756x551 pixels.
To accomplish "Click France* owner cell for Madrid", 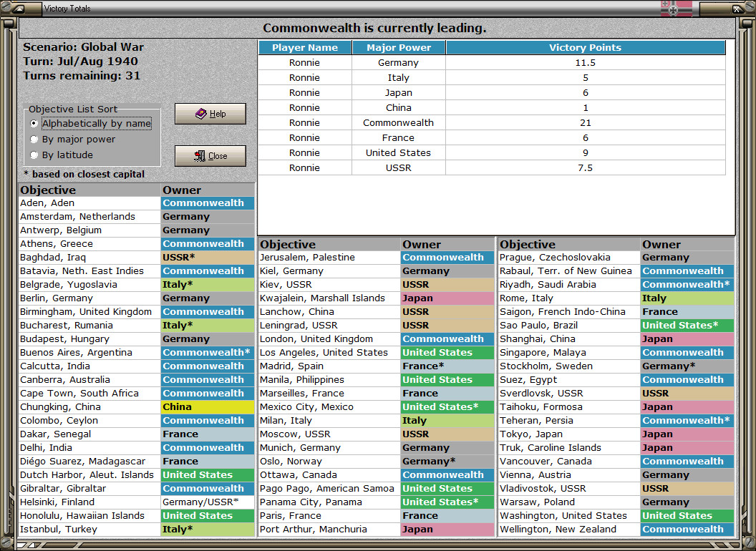I will [447, 366].
